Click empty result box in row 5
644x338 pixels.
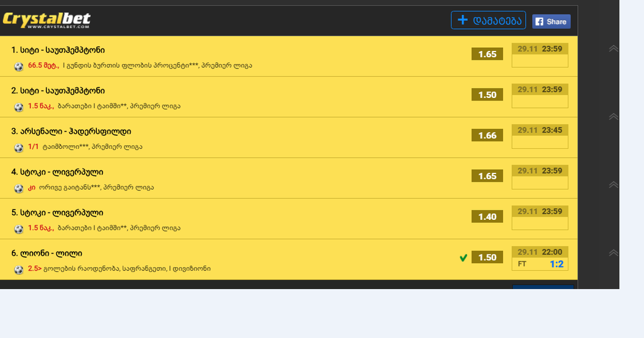tap(540, 223)
